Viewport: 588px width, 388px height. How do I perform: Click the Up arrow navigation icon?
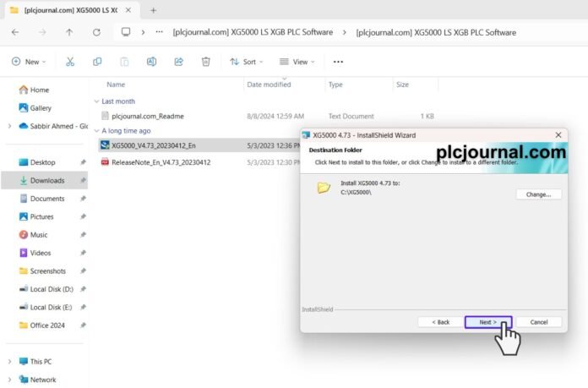[x=69, y=32]
